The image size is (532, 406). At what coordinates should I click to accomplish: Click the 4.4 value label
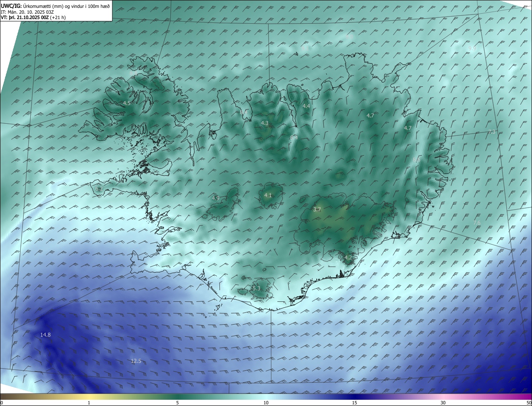click(x=306, y=106)
